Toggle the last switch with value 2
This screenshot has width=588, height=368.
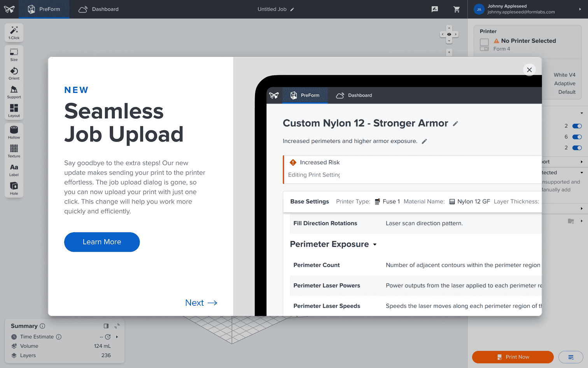(x=577, y=148)
